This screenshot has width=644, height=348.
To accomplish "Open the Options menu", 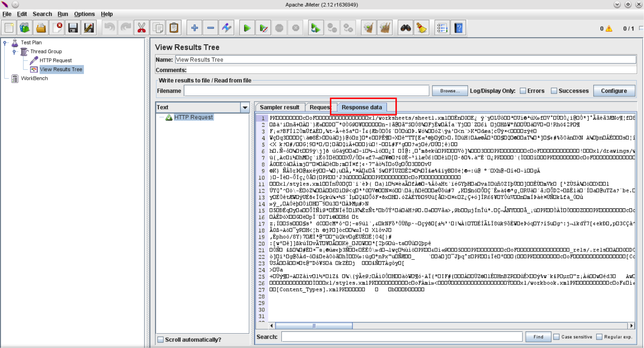I will (x=84, y=14).
